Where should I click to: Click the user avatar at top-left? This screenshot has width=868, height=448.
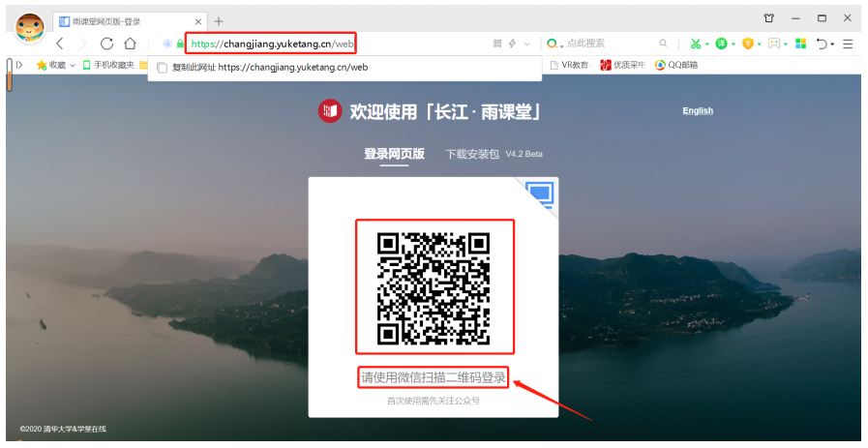(30, 29)
